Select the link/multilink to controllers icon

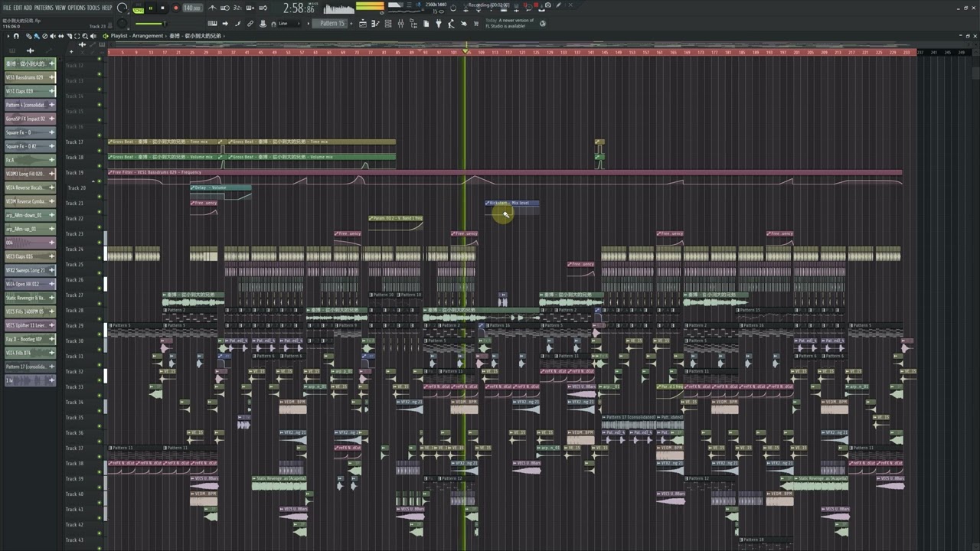click(250, 23)
